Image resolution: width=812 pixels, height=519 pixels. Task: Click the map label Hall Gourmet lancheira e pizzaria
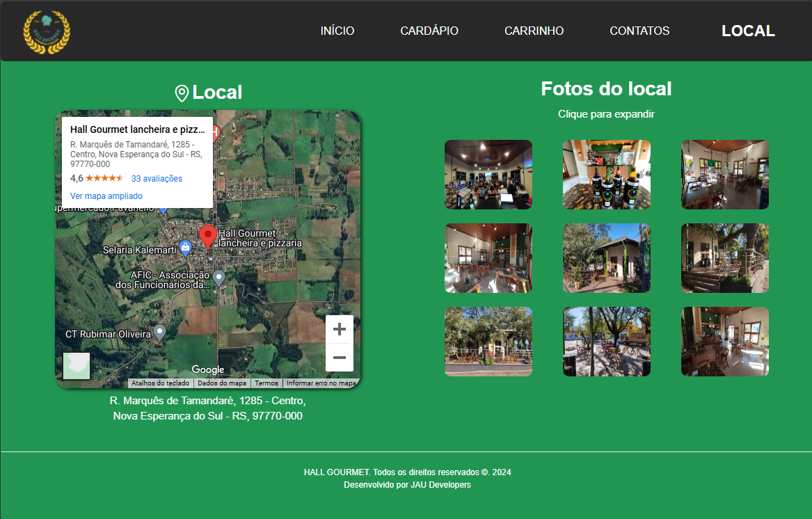[x=260, y=238]
